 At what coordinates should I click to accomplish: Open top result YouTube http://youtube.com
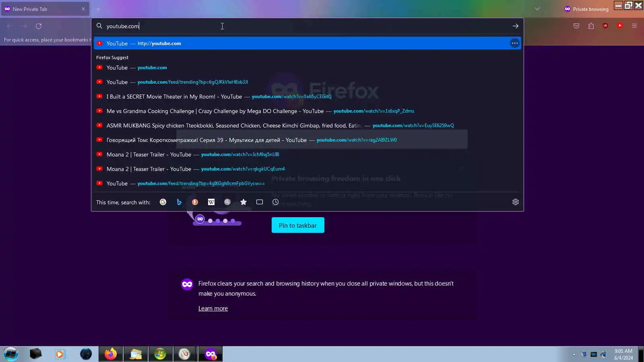308,43
